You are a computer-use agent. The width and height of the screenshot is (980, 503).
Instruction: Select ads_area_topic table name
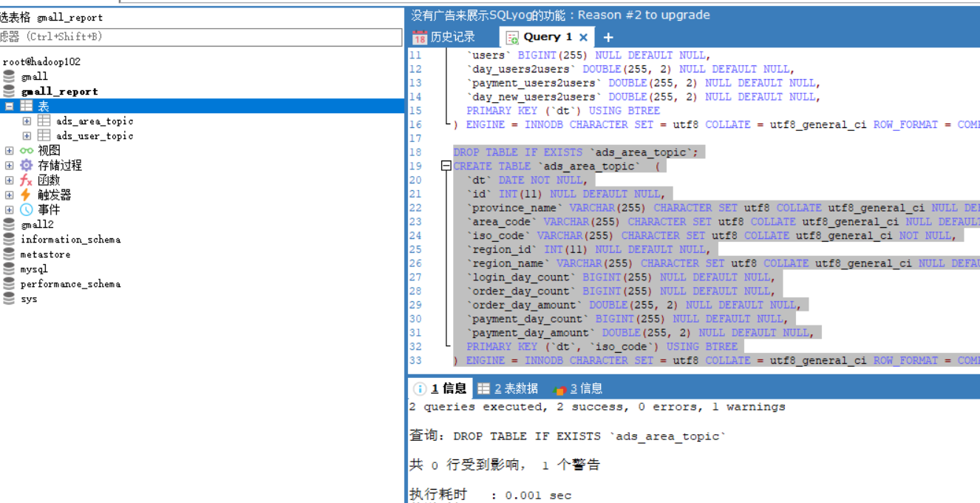[x=95, y=121]
